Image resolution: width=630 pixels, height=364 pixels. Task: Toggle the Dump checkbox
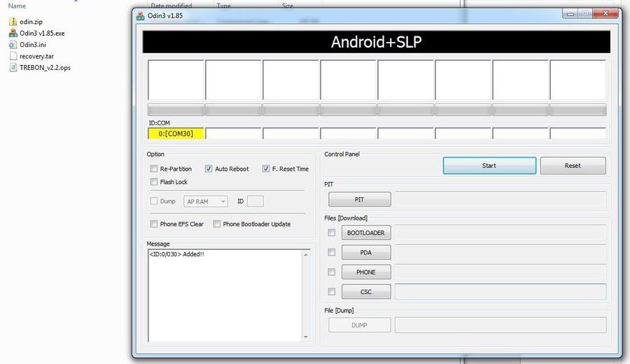[x=153, y=201]
